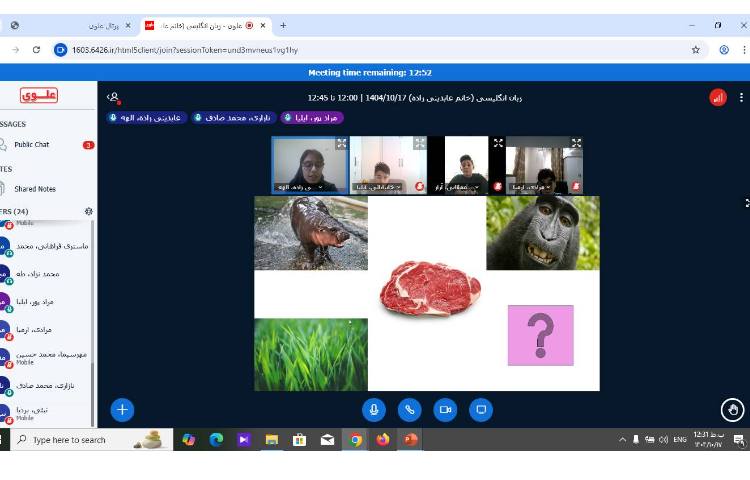Open the name dropdown on the second webcam
Image resolution: width=750 pixels, height=480 pixels.
[378, 187]
